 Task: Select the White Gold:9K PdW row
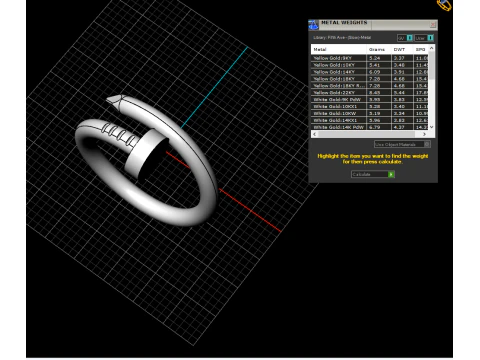tap(370, 100)
